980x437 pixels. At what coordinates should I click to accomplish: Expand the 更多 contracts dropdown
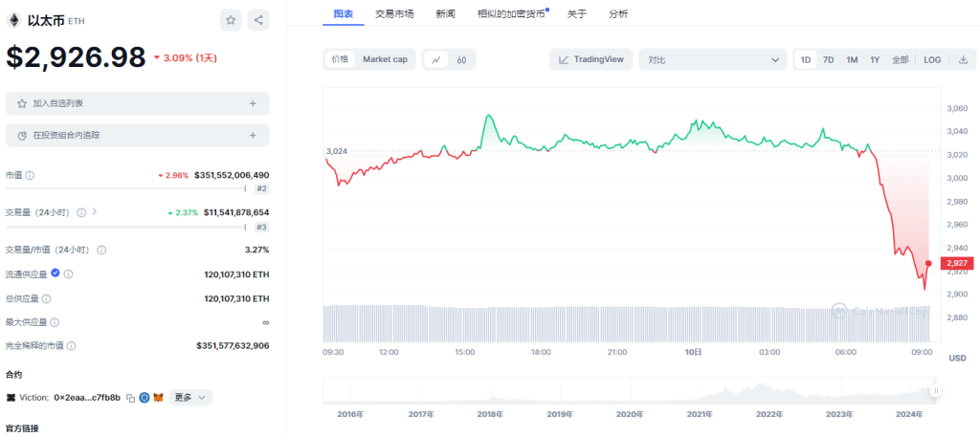pyautogui.click(x=190, y=398)
